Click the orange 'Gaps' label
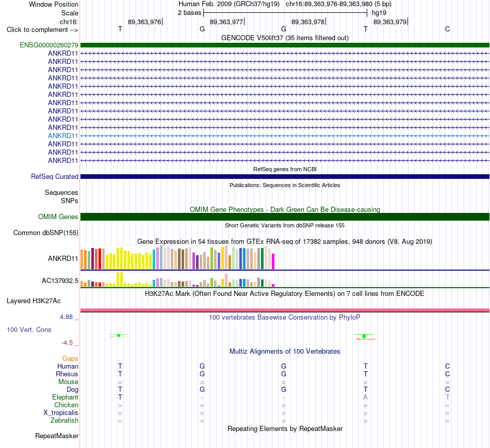 click(70, 358)
